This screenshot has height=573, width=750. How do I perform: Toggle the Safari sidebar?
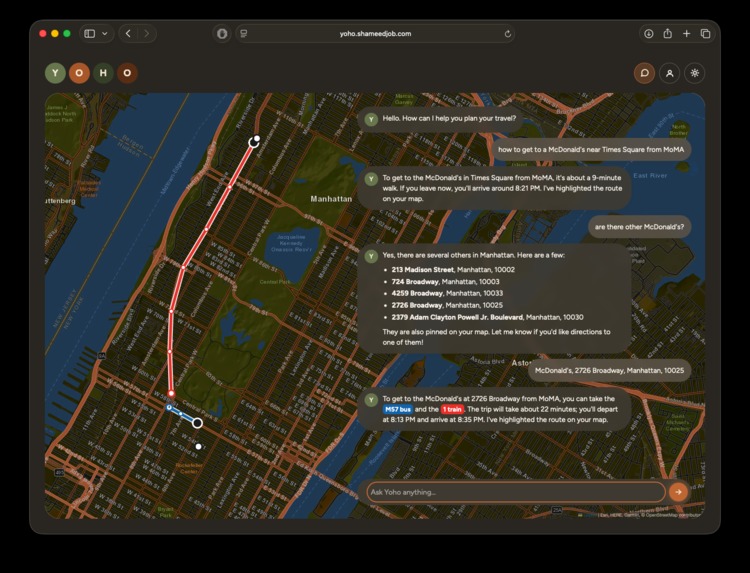[89, 33]
